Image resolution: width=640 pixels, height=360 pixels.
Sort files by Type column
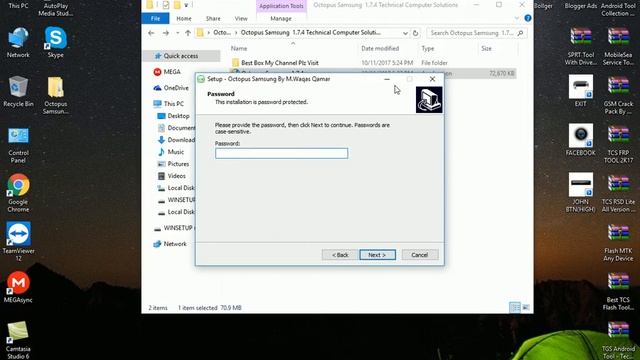click(x=428, y=48)
